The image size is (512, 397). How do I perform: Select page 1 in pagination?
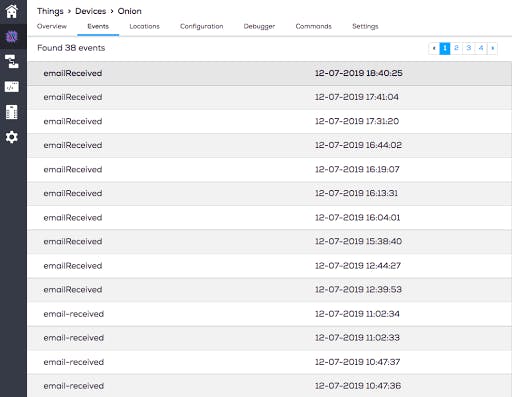point(445,48)
